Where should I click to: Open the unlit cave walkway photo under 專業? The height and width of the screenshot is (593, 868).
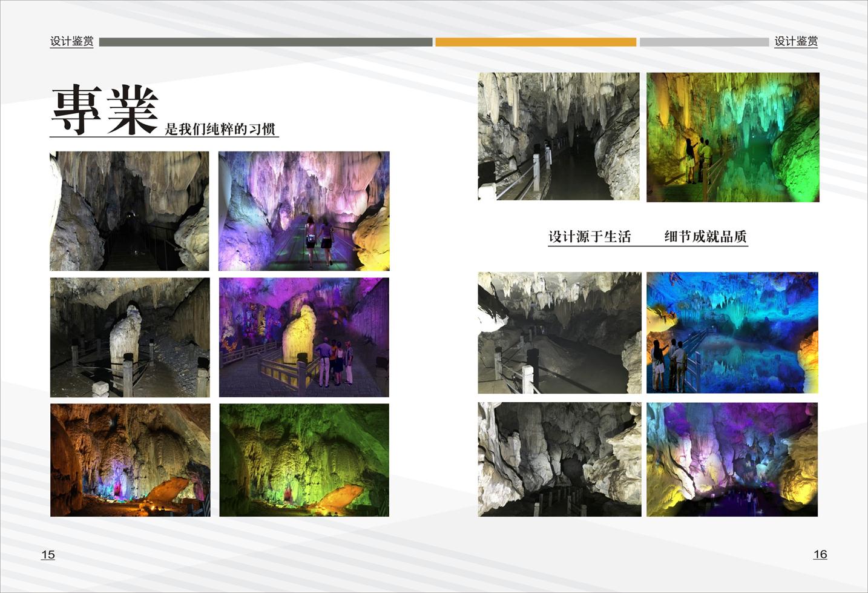point(130,211)
